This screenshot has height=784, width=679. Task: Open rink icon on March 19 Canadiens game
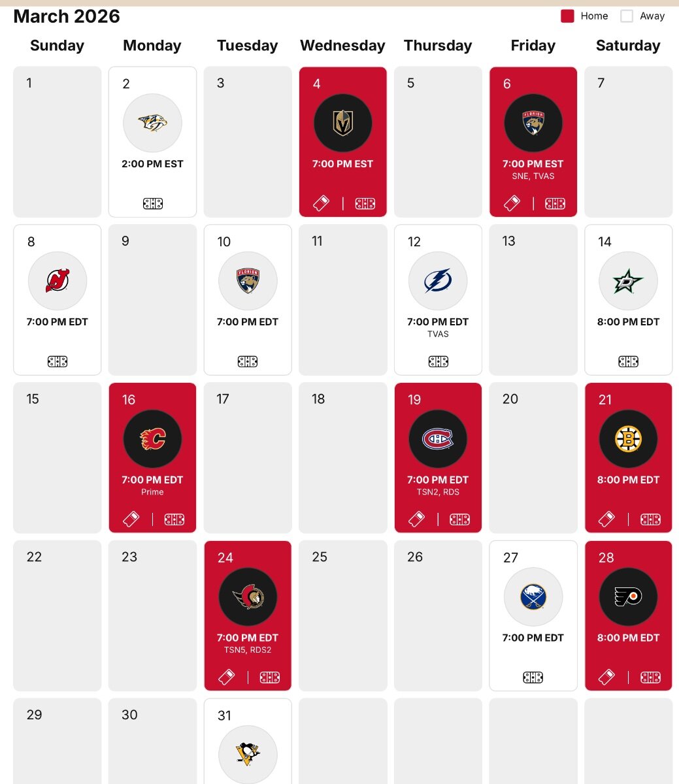pos(459,519)
